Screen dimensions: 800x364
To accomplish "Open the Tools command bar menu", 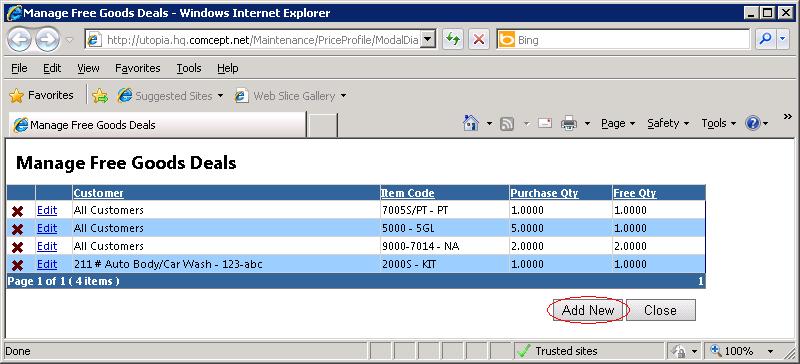I will click(718, 123).
